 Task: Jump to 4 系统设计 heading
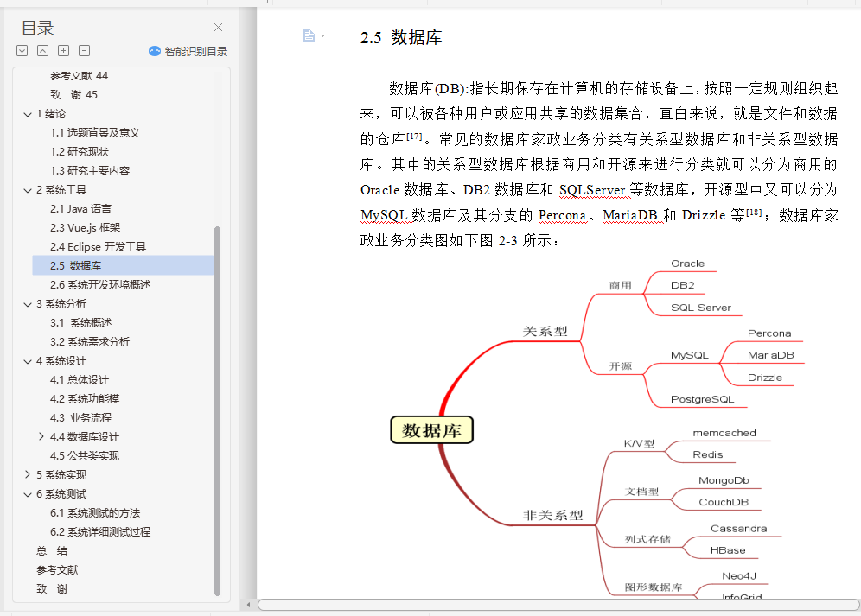(x=61, y=361)
